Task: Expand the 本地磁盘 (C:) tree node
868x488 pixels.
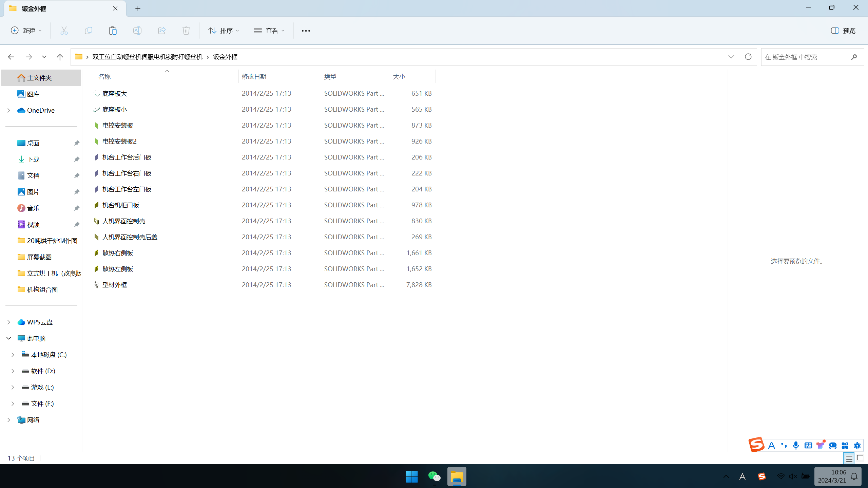Action: (x=13, y=355)
